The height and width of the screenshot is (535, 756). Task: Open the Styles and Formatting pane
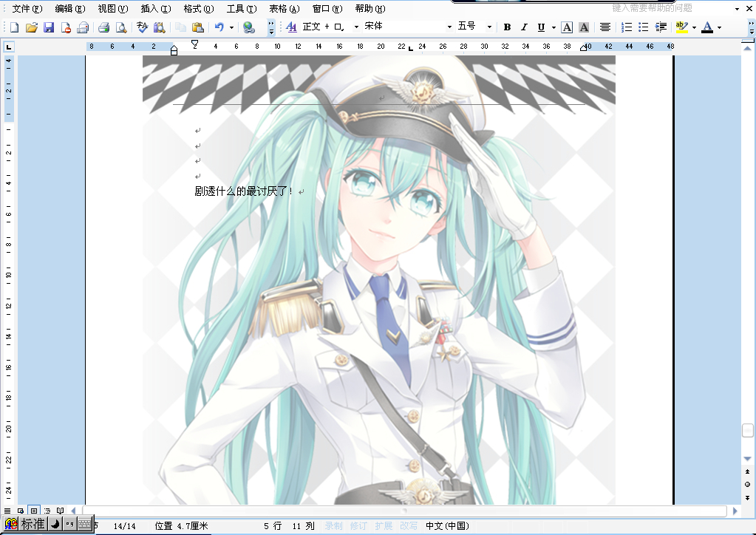[x=291, y=27]
